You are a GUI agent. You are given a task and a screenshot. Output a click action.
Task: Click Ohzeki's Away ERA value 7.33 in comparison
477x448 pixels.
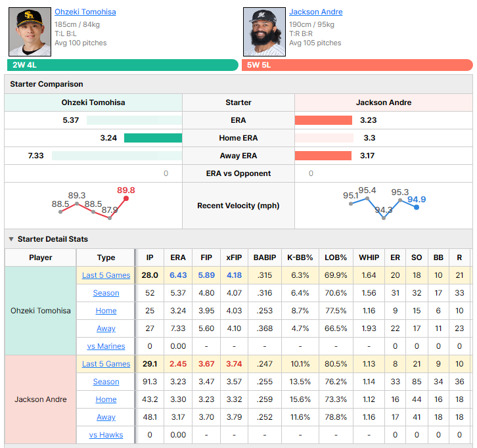[36, 156]
